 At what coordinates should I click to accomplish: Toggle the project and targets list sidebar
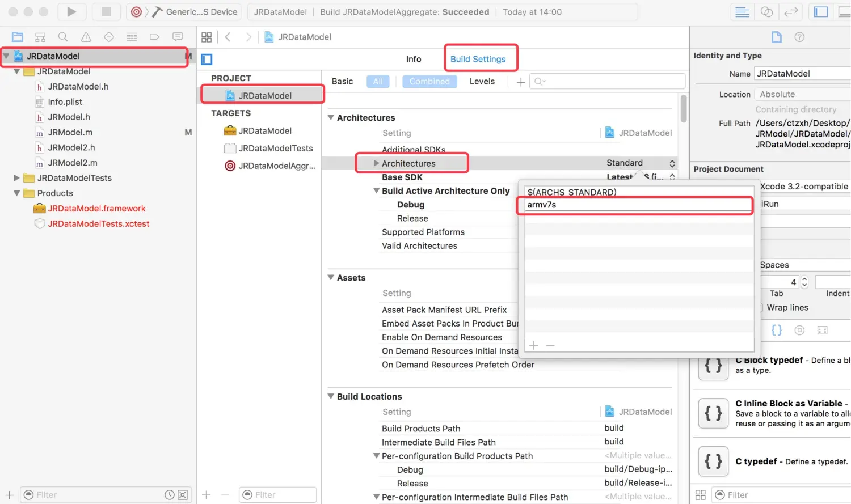[207, 59]
